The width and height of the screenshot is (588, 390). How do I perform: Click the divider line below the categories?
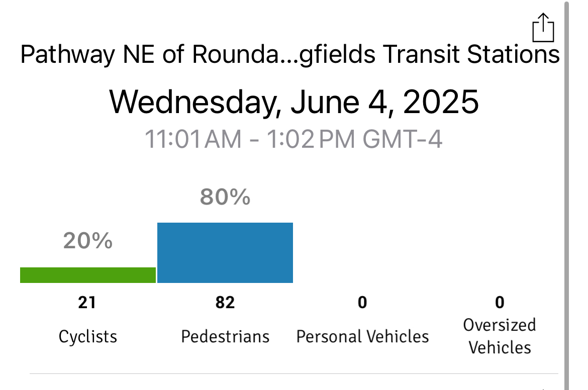294,374
